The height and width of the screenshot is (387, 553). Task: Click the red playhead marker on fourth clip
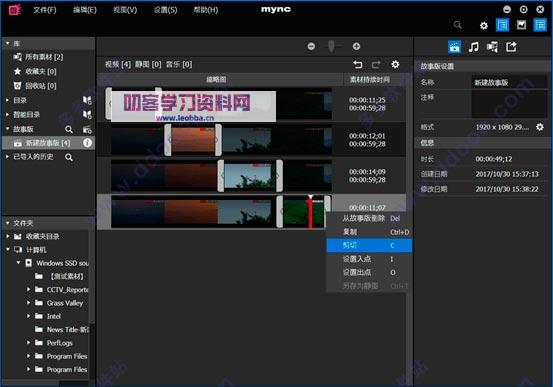310,211
